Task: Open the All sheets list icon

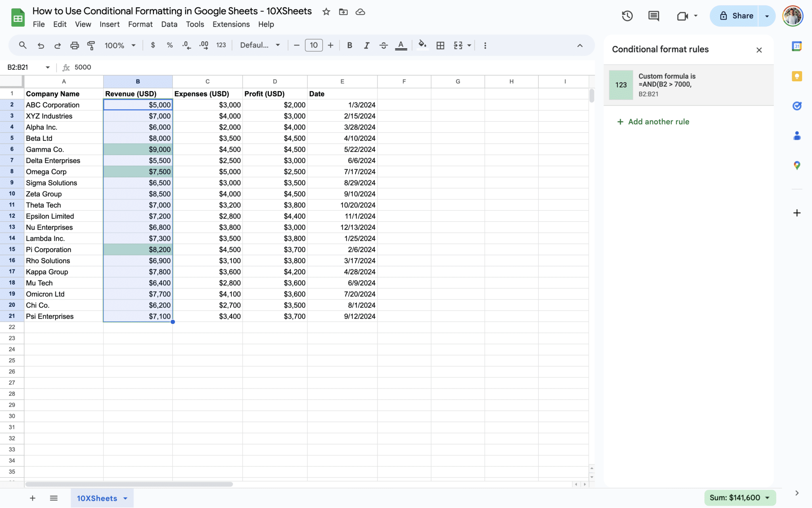Action: coord(54,498)
